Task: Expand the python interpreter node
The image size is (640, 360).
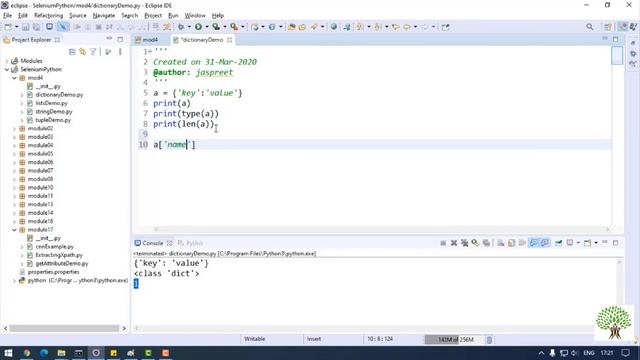Action: (14, 280)
